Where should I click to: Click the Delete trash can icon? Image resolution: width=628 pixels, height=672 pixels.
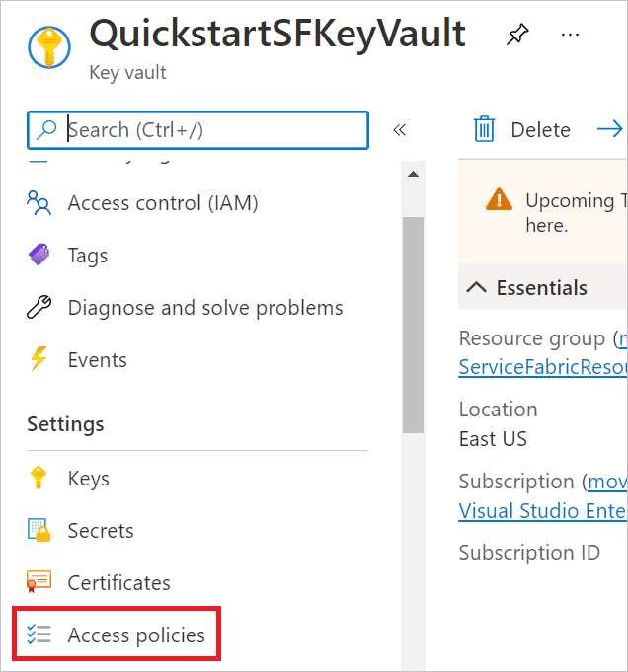click(x=484, y=129)
